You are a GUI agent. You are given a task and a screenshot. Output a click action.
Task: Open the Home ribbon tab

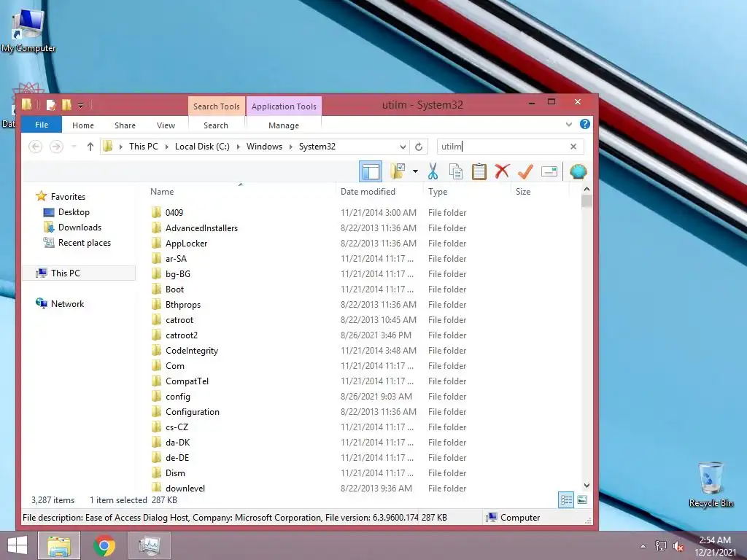(83, 125)
